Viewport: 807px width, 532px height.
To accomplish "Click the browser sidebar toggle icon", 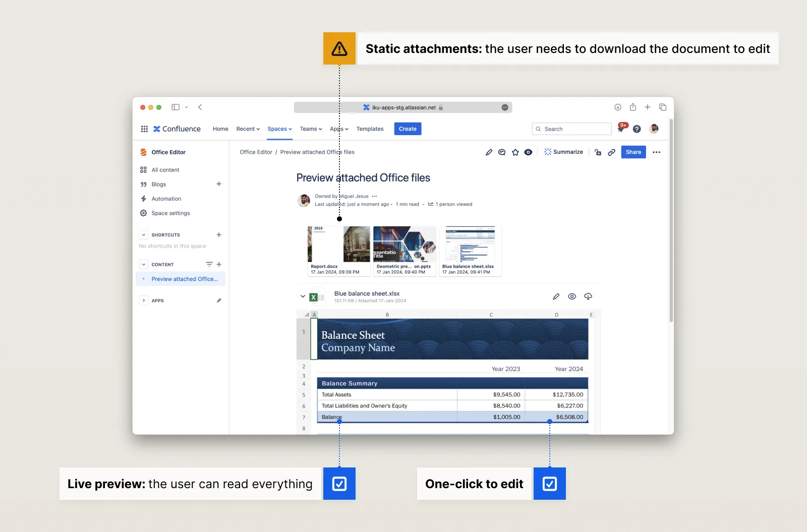I will [176, 107].
